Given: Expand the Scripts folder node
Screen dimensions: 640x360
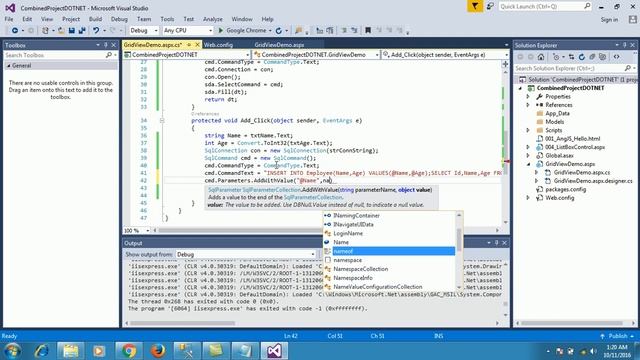Looking at the screenshot, I should click(x=528, y=130).
